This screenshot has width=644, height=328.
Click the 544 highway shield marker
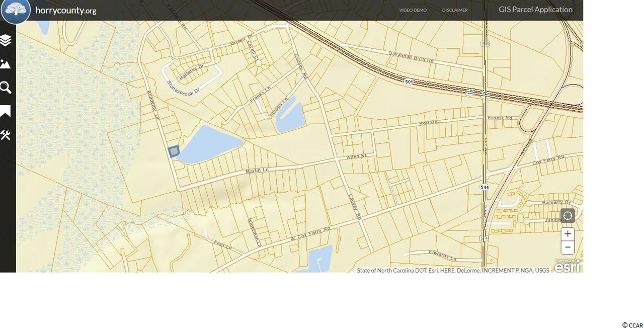(484, 187)
